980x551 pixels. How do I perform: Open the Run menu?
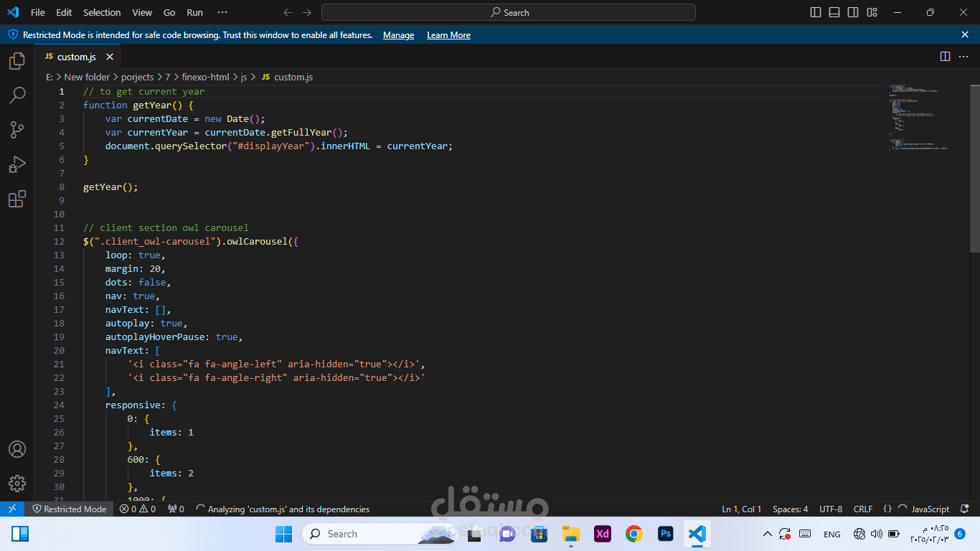click(x=194, y=12)
